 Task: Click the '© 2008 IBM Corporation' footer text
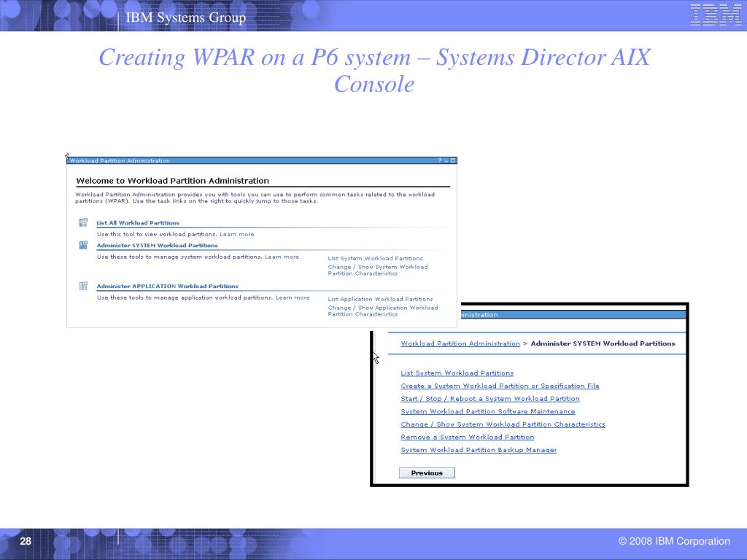674,541
